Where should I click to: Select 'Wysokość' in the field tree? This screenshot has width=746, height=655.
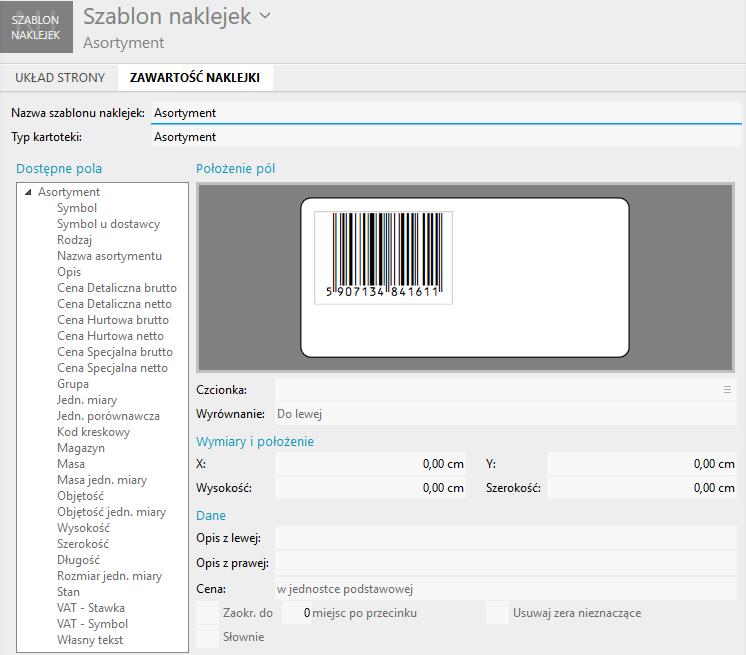[x=83, y=528]
